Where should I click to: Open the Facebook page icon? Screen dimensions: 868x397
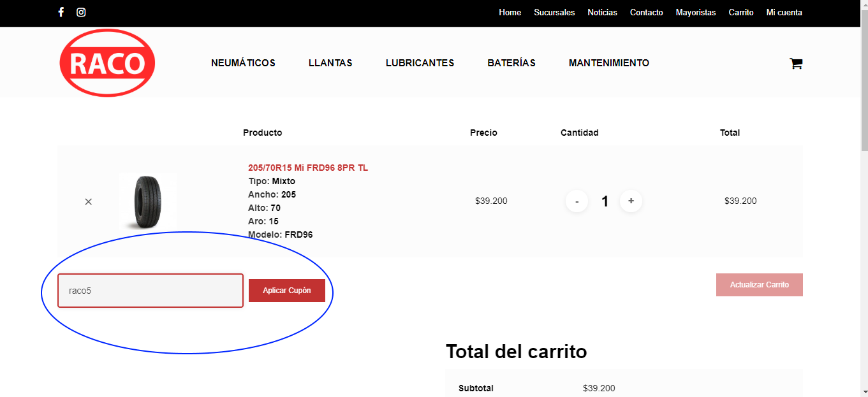(61, 12)
